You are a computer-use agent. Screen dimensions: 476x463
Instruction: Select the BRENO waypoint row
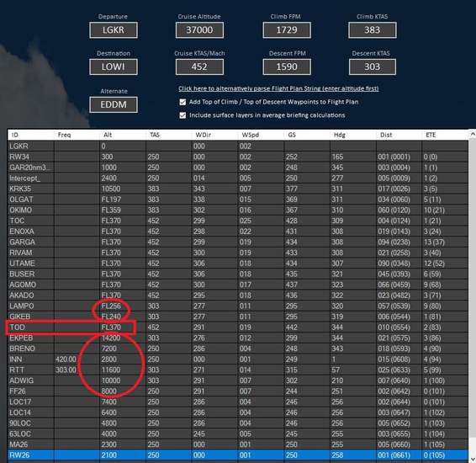tap(238, 349)
